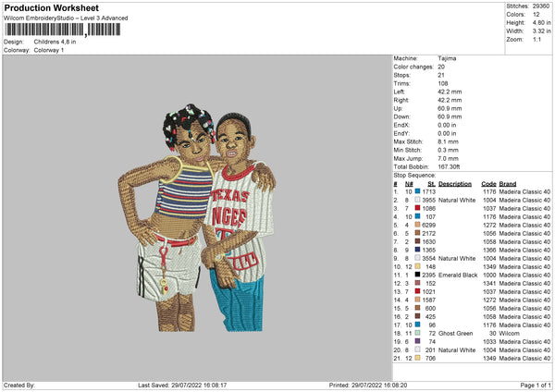Click the 'Stop Sequence:' heading
The width and height of the screenshot is (555, 392).
(414, 176)
